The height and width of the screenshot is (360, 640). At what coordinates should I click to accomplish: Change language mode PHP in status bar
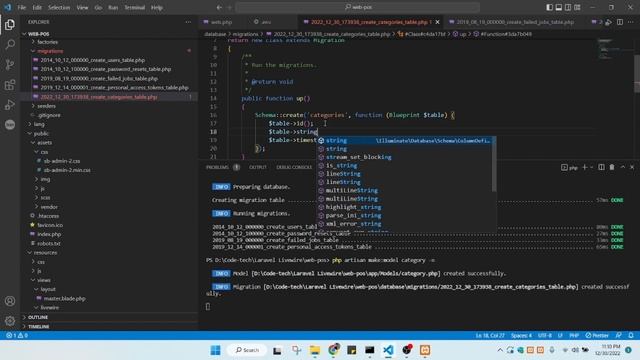tap(574, 336)
